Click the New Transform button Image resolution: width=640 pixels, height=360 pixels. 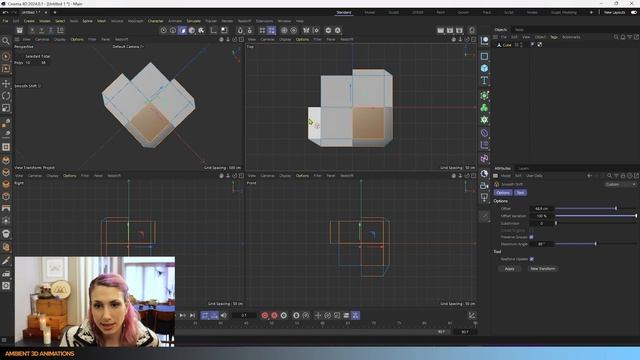[x=542, y=269]
